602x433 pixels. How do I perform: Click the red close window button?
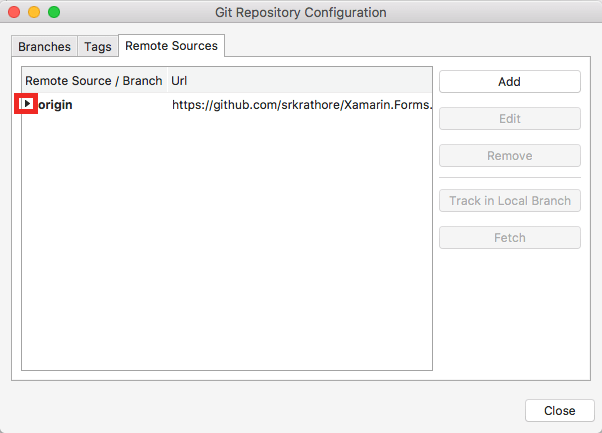point(14,13)
